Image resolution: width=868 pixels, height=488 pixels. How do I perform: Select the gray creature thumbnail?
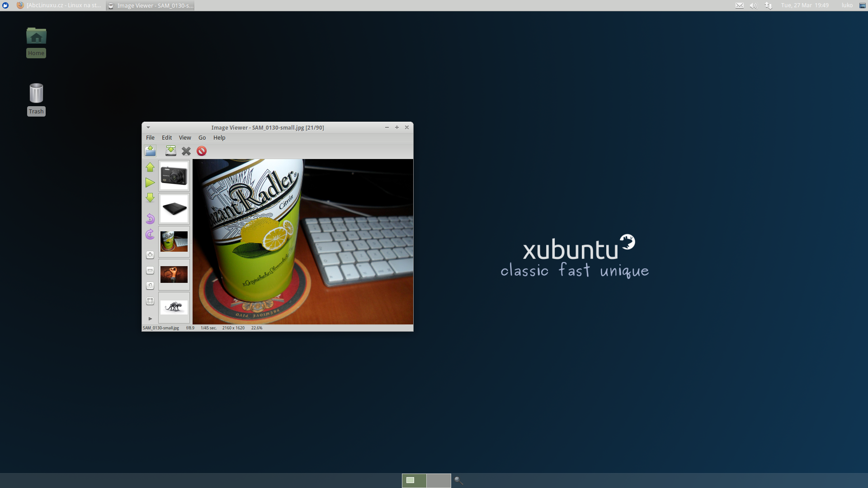point(174,307)
